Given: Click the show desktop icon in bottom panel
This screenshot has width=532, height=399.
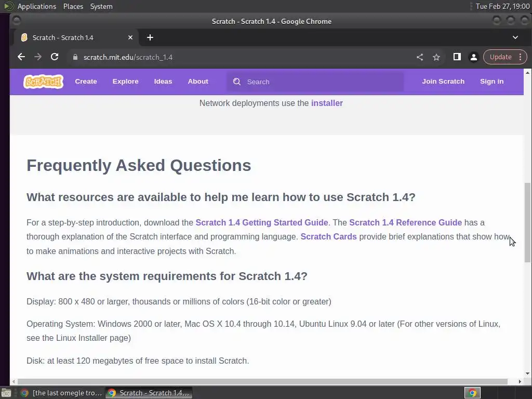Looking at the screenshot, I should click(6, 393).
